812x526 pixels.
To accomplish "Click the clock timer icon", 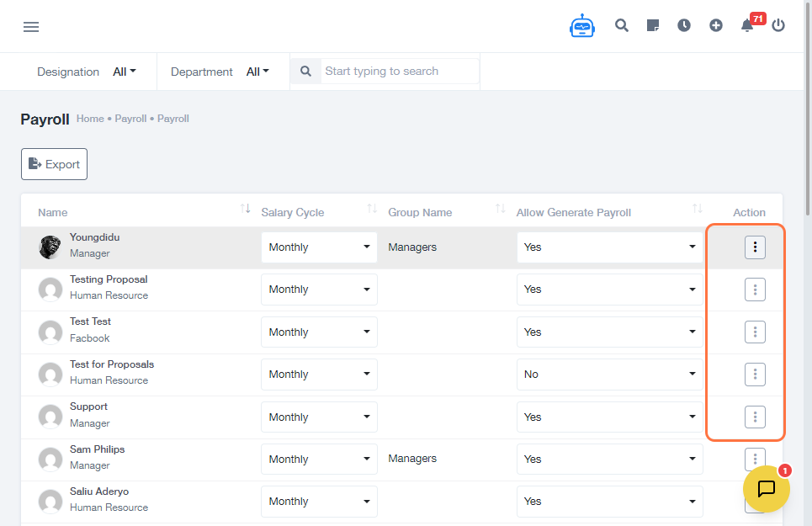I will [684, 25].
